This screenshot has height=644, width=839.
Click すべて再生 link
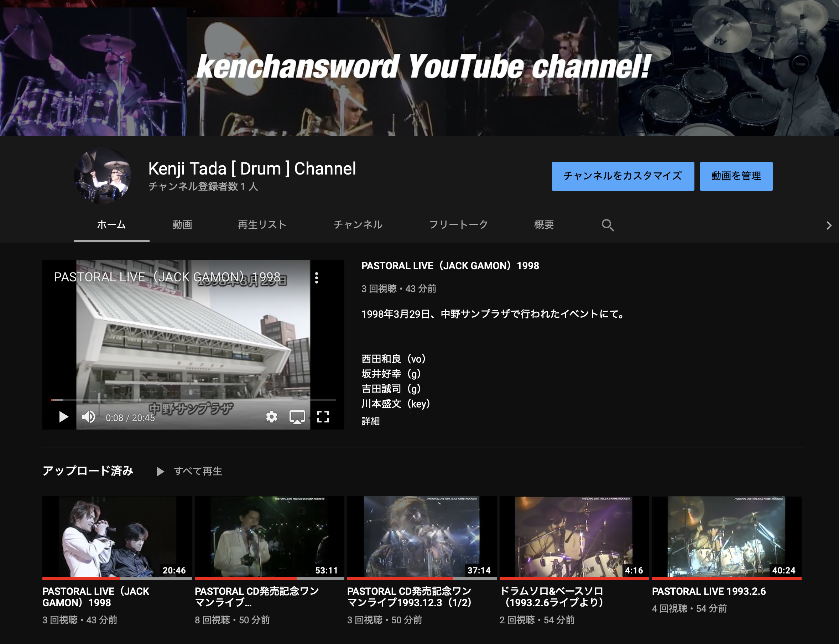click(x=198, y=471)
